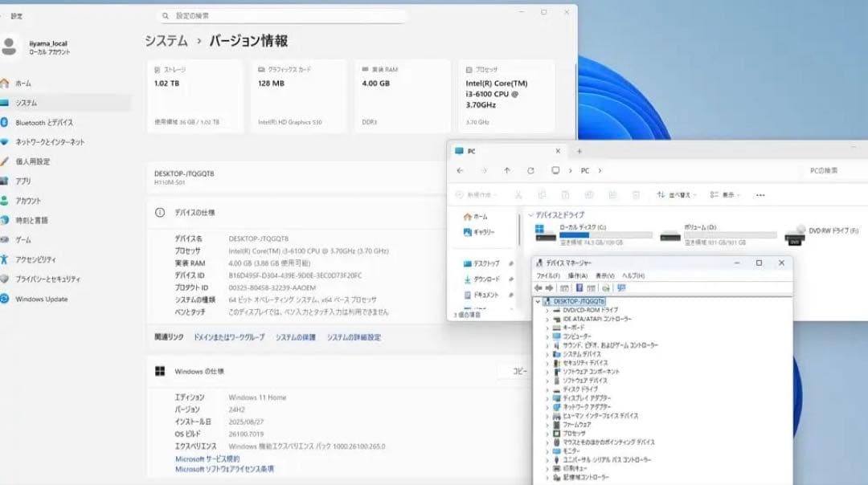Image resolution: width=868 pixels, height=485 pixels.
Task: Open the 並べ替え dropdown in File Explorer
Action: point(679,193)
